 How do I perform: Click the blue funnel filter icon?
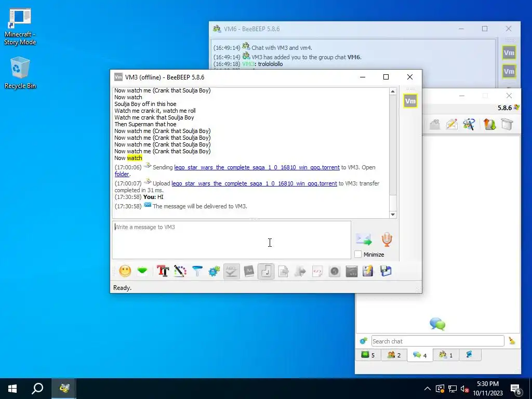coord(197,271)
